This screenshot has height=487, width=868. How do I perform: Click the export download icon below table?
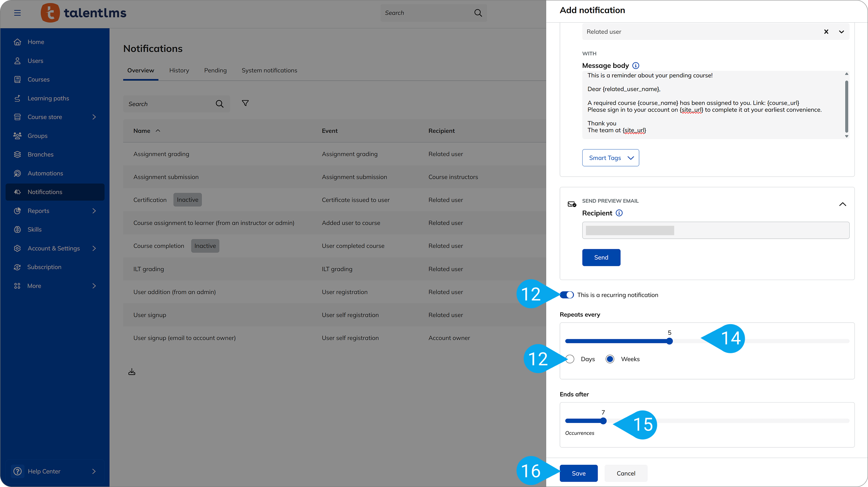pos(132,372)
